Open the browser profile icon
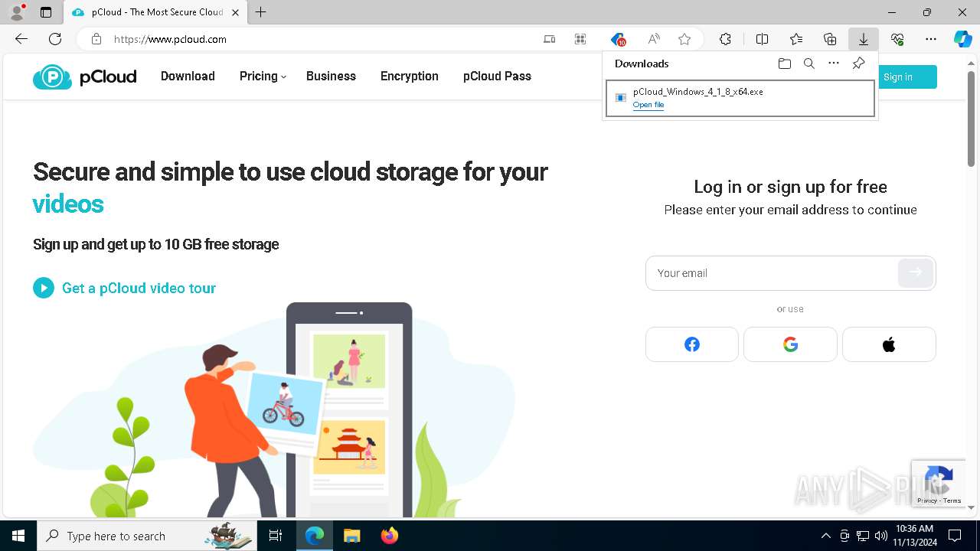980x551 pixels. coord(17,12)
